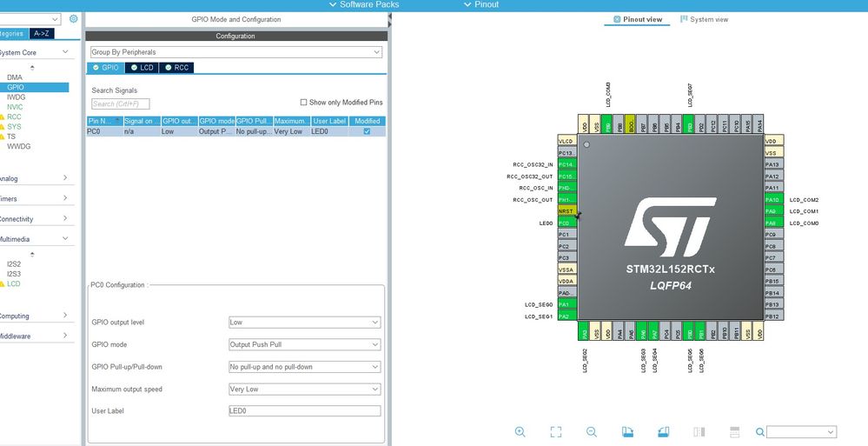The width and height of the screenshot is (868, 446).
Task: Zoom in on the pinout view
Action: [520, 431]
